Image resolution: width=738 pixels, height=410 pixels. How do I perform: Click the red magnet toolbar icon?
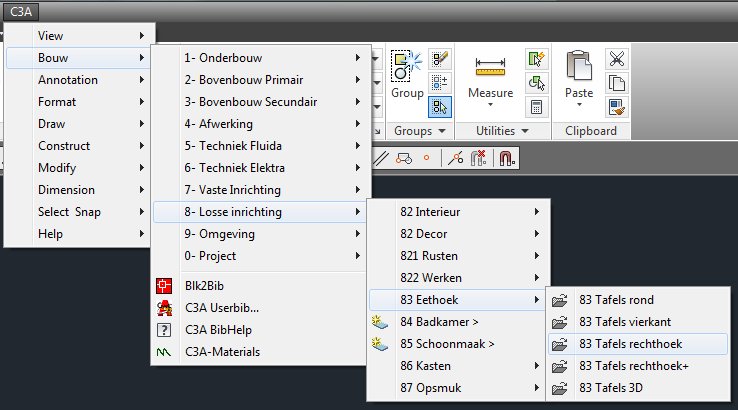507,158
